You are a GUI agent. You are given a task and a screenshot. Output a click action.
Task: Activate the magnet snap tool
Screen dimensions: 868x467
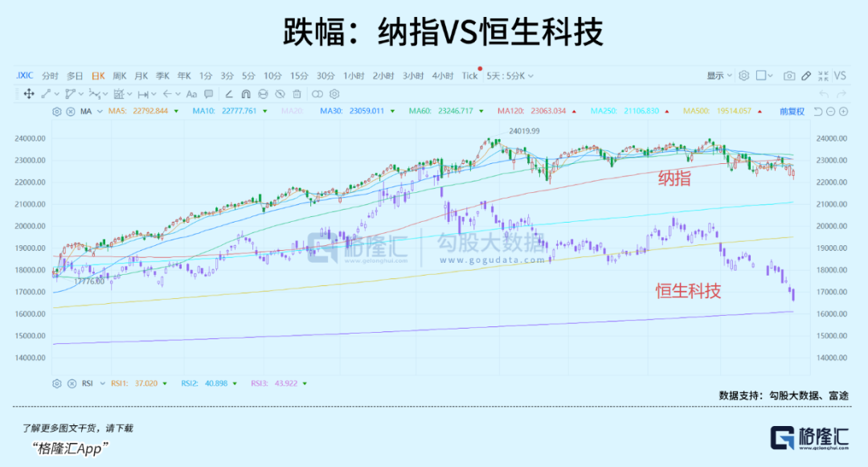243,94
